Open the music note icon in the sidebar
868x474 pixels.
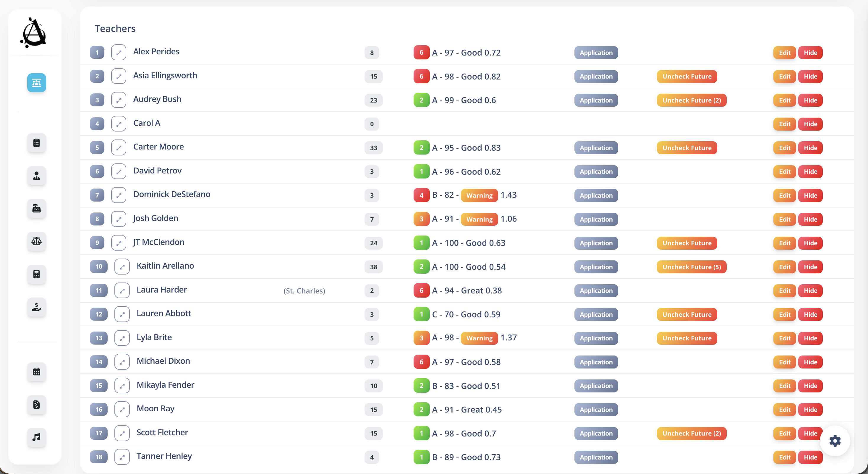point(36,437)
